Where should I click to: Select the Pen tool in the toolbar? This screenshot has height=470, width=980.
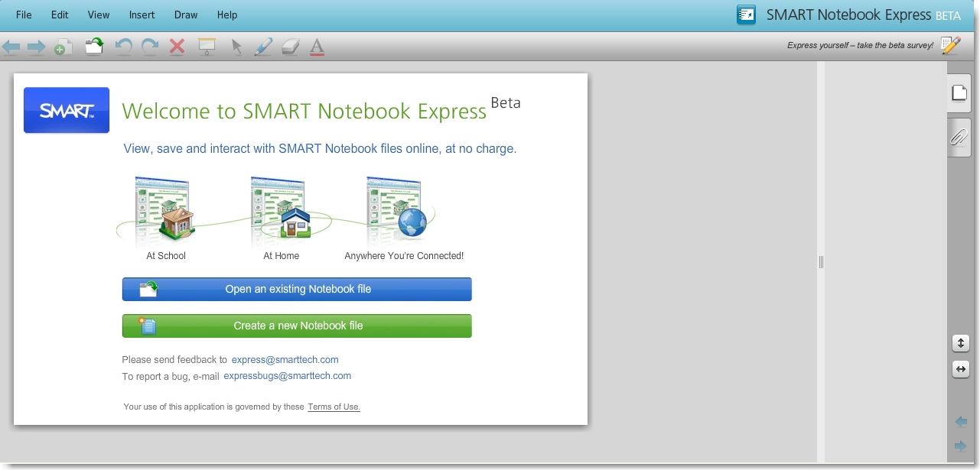[x=263, y=47]
